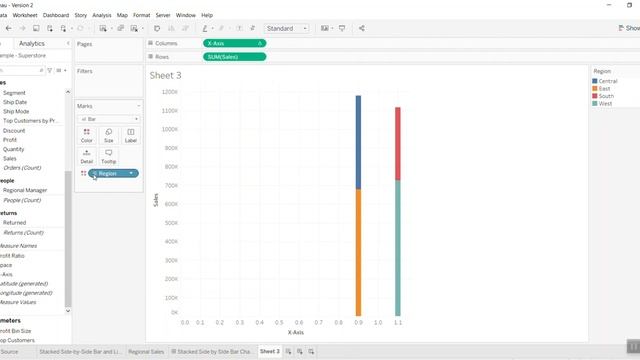Open the Dashboard menu
Screen dimensions: 640x360
56,15
